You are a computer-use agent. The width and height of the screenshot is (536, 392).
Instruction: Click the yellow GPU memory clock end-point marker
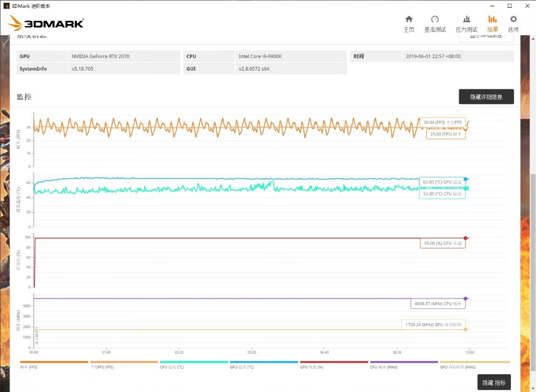(x=465, y=329)
